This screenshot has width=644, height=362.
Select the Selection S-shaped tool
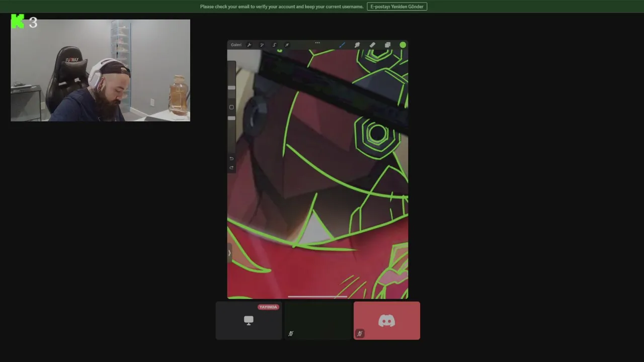pyautogui.click(x=274, y=45)
